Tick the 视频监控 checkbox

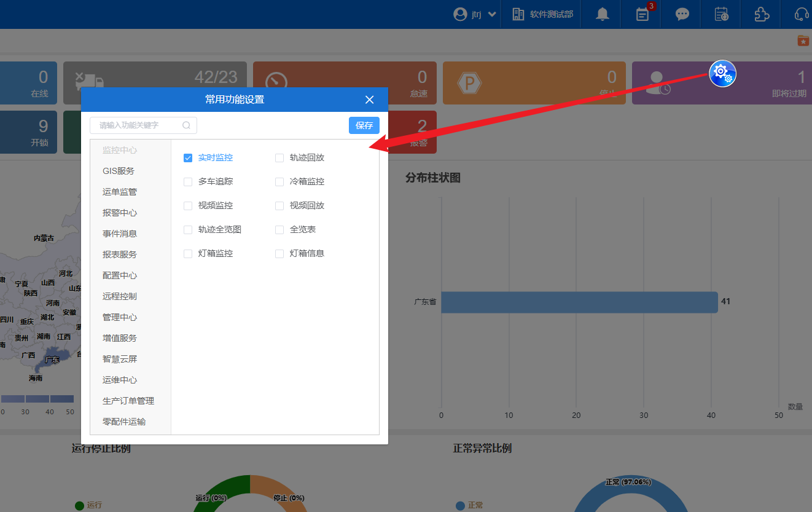coord(189,206)
